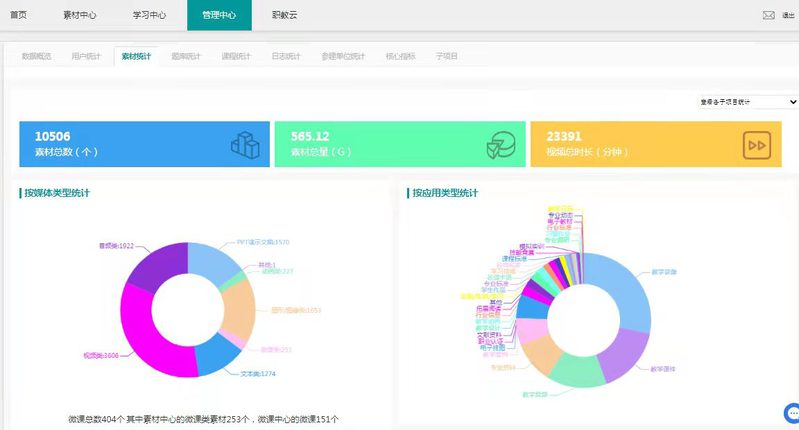Go to 素材中心 in top navigation

click(80, 15)
